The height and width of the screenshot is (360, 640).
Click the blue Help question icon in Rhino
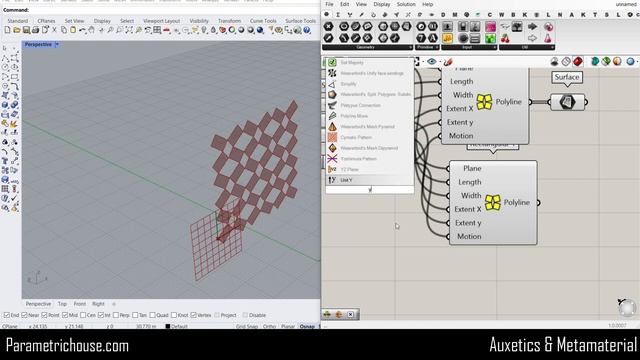pos(307,30)
